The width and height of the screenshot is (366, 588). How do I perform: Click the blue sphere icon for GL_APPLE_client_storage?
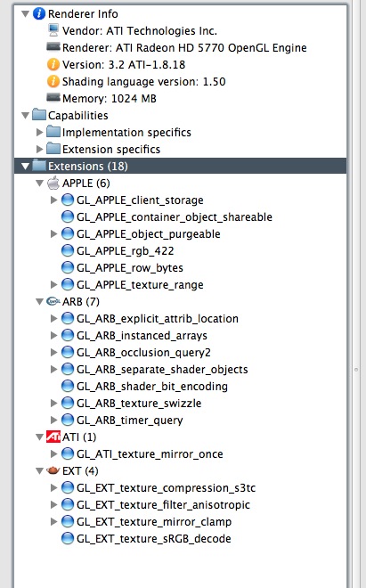click(68, 200)
